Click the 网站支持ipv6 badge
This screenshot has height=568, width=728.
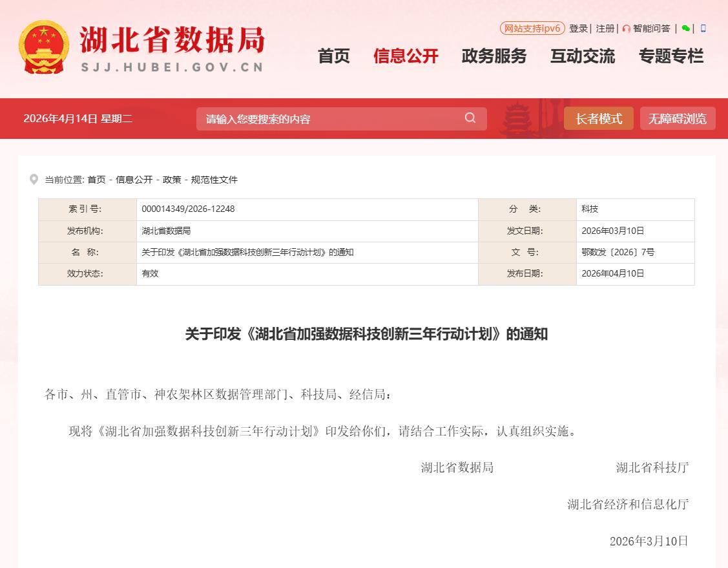pos(532,28)
